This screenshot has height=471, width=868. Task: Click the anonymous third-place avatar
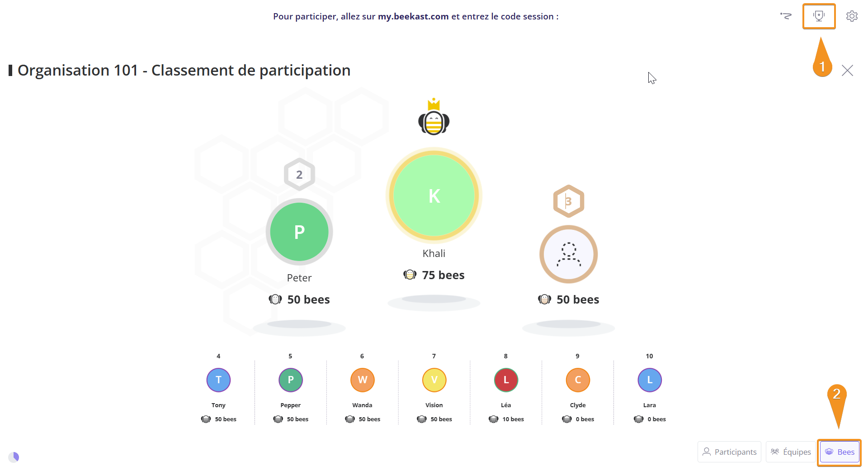[568, 254]
